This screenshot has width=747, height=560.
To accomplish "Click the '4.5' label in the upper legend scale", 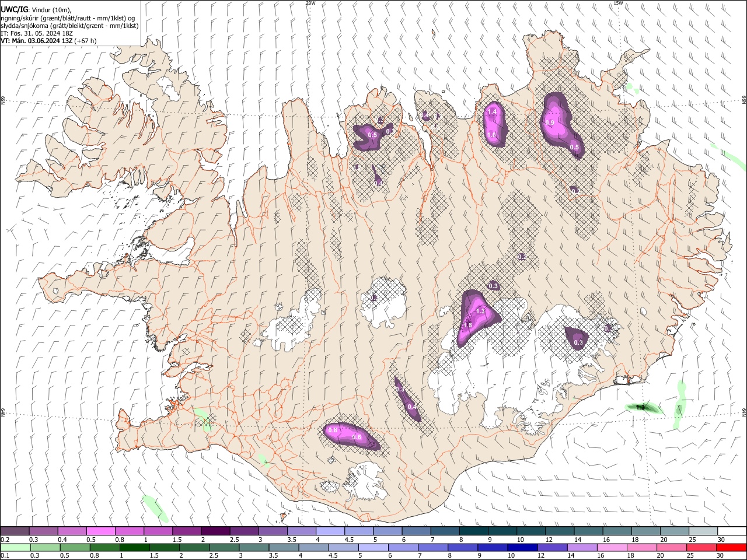I will tap(349, 540).
